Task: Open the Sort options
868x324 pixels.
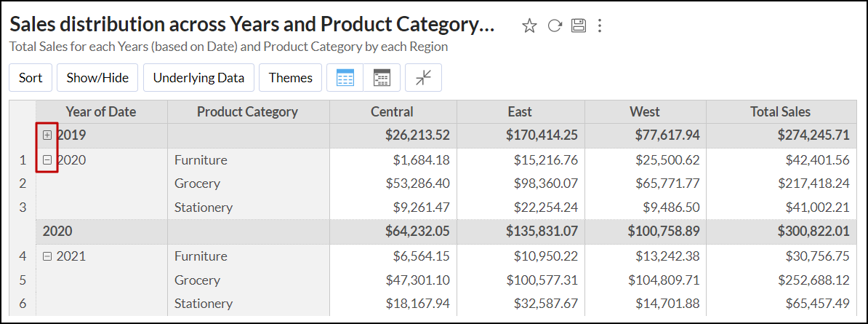Action: coord(31,78)
